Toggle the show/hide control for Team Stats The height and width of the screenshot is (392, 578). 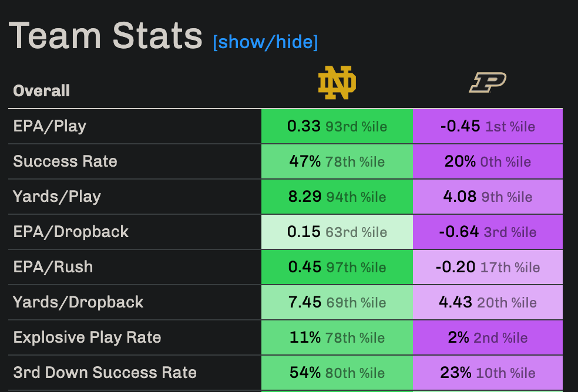click(266, 42)
